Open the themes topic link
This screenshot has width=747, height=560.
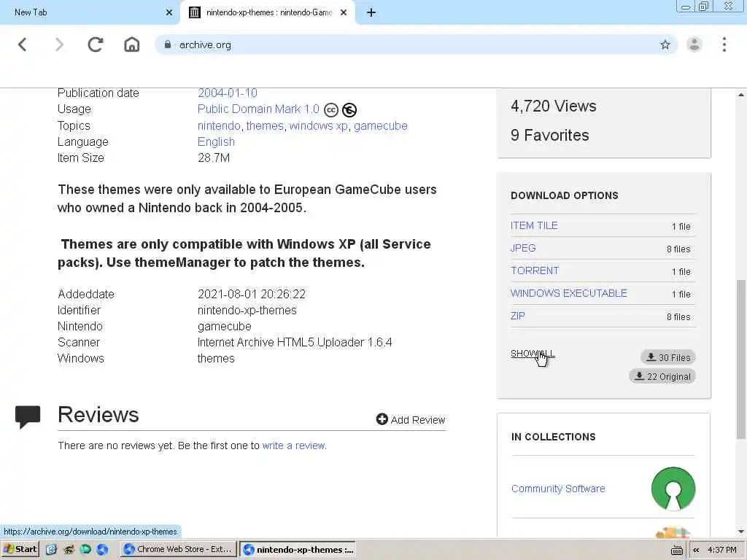(x=265, y=125)
